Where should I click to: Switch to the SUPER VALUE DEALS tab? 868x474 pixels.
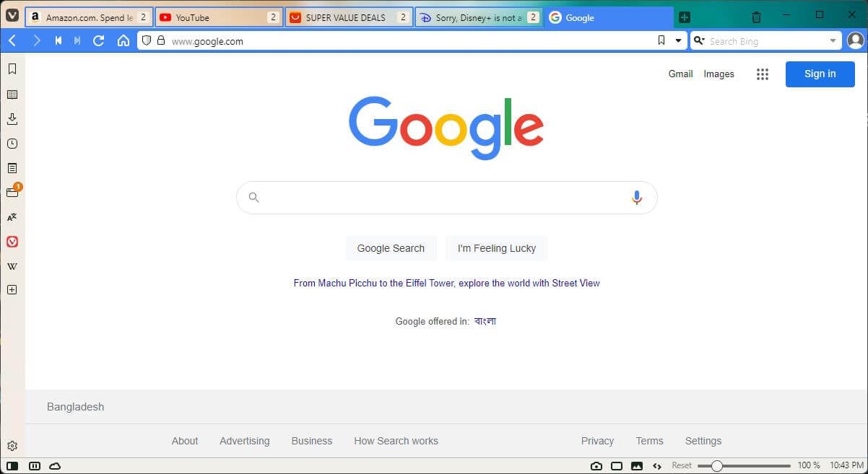coord(349,17)
